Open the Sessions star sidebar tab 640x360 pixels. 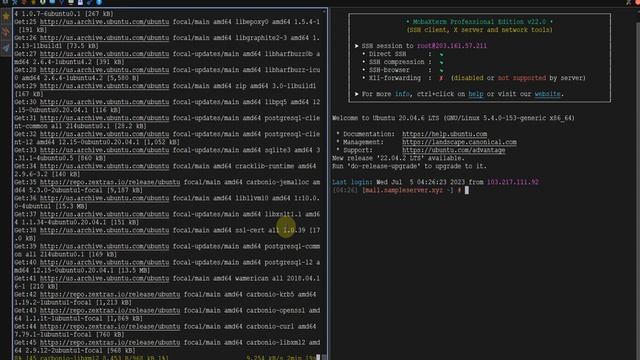6,17
